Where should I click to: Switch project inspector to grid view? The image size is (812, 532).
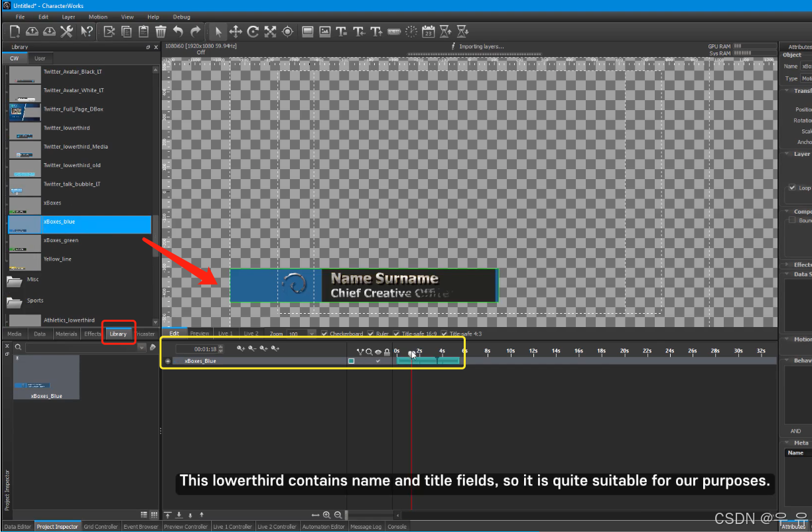154,515
